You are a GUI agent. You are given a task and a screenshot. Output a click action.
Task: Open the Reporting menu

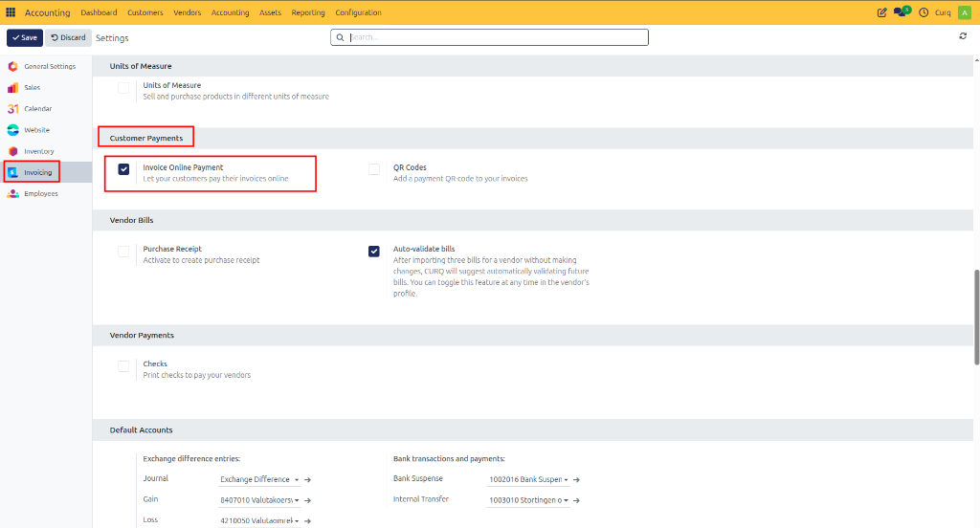click(308, 12)
